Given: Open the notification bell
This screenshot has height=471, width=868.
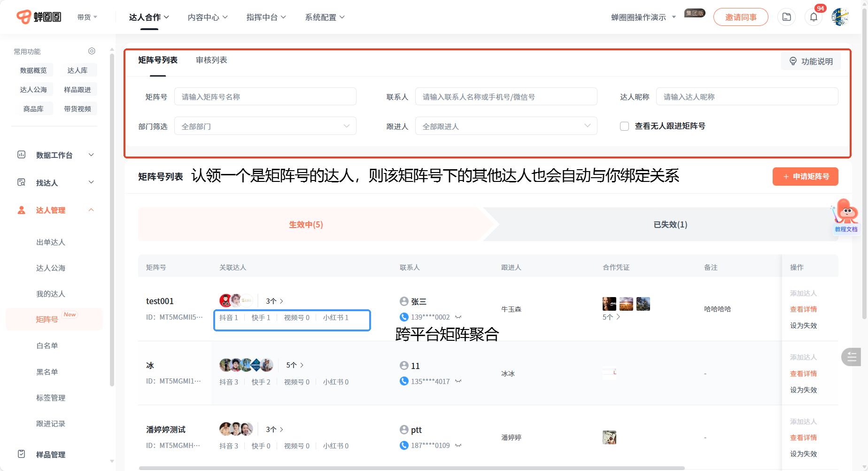Looking at the screenshot, I should pyautogui.click(x=814, y=17).
